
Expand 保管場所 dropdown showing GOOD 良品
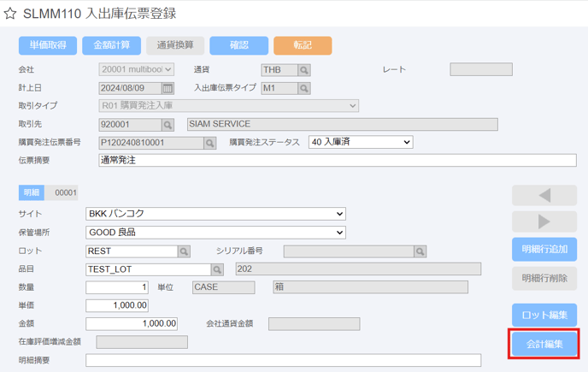[x=215, y=233]
